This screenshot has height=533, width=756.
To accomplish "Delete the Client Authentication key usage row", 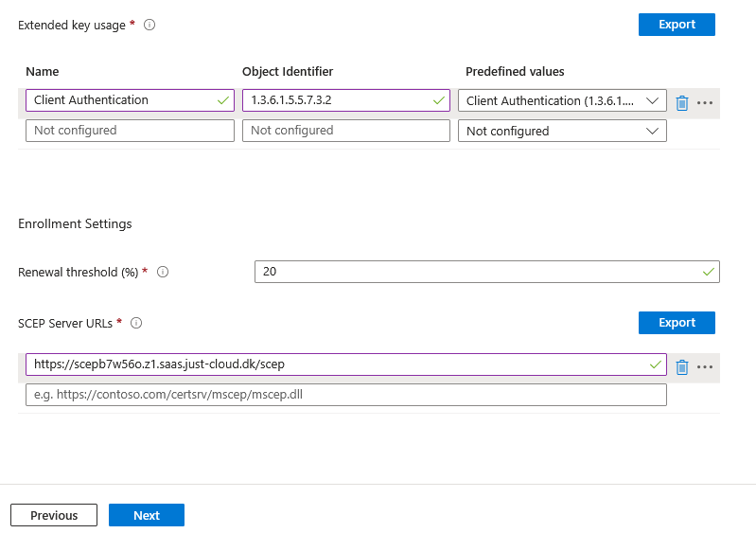I will 682,103.
